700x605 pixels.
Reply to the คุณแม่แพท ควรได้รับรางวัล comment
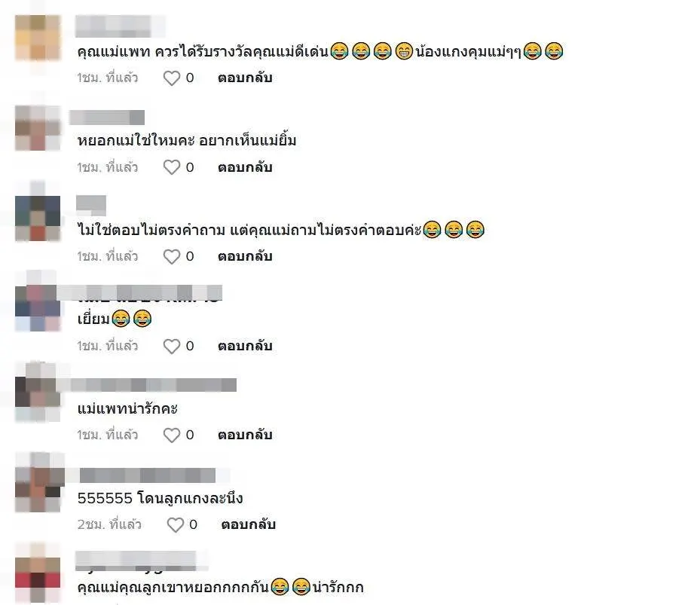tap(245, 78)
